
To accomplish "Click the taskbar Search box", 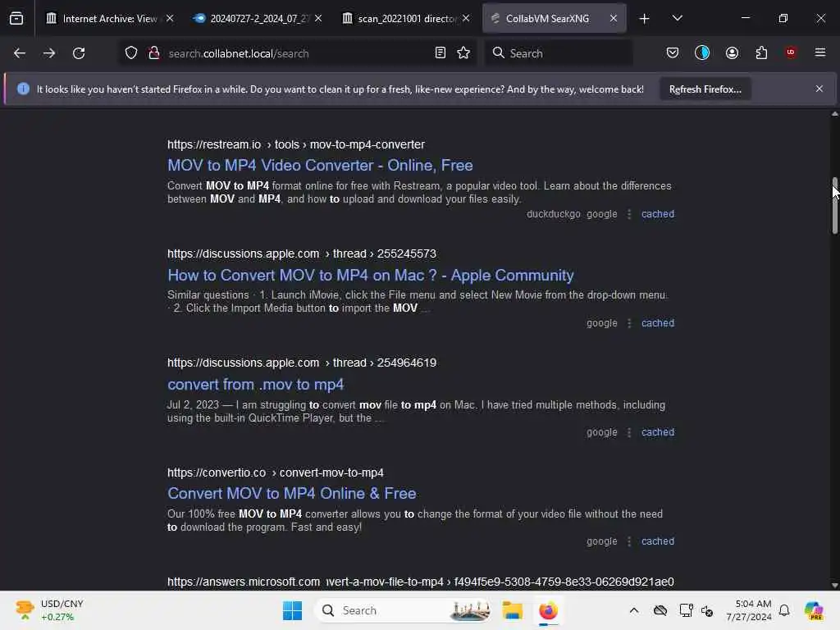I will 404,610.
